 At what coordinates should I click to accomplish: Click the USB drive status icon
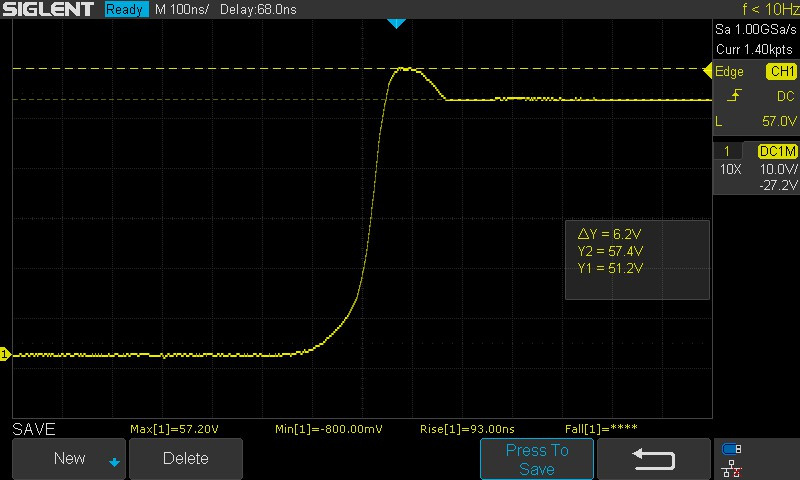click(732, 449)
